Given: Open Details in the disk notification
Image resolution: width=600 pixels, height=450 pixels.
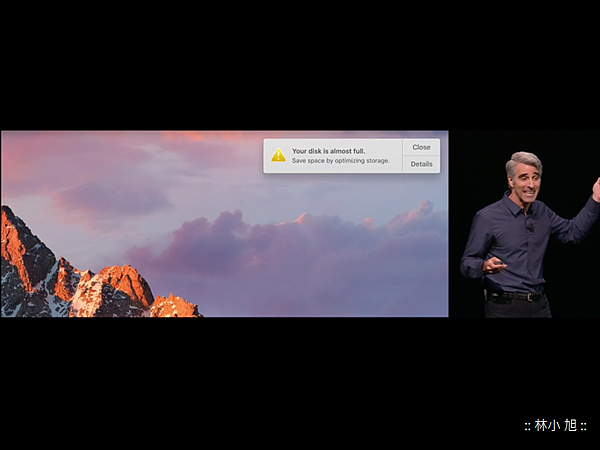Looking at the screenshot, I should point(421,164).
